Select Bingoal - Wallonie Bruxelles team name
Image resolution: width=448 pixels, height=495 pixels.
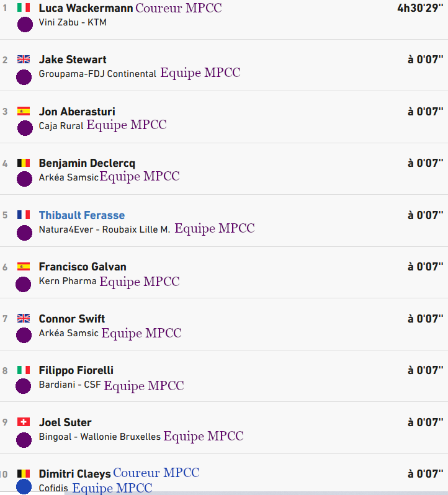pos(100,437)
